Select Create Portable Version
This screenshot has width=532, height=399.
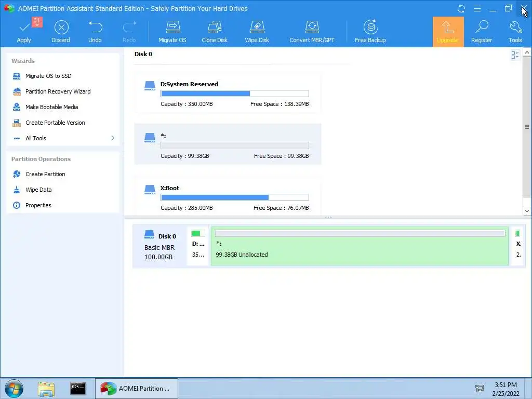coord(55,123)
